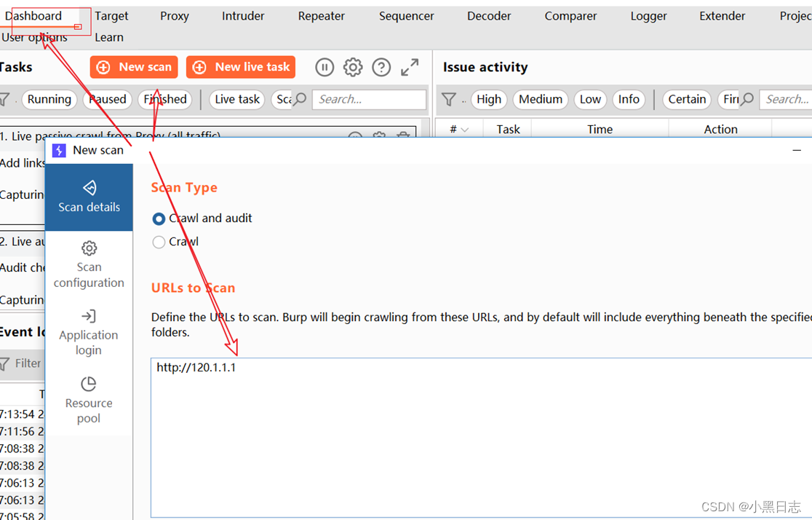This screenshot has width=812, height=520.
Task: Click the URLs to scan text area
Action: pyautogui.click(x=482, y=438)
